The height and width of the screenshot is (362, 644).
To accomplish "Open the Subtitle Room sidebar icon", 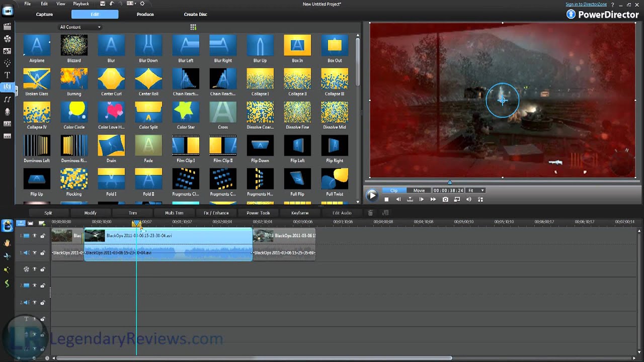I will click(x=7, y=136).
